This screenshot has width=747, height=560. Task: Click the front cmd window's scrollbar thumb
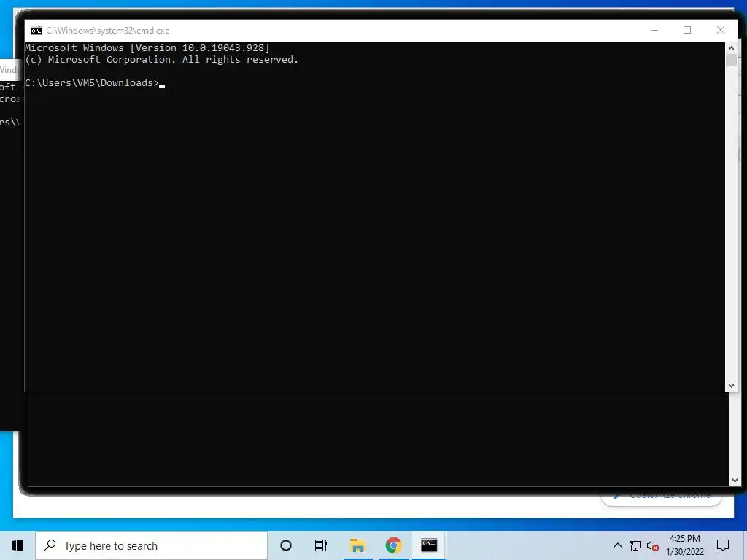click(x=731, y=61)
